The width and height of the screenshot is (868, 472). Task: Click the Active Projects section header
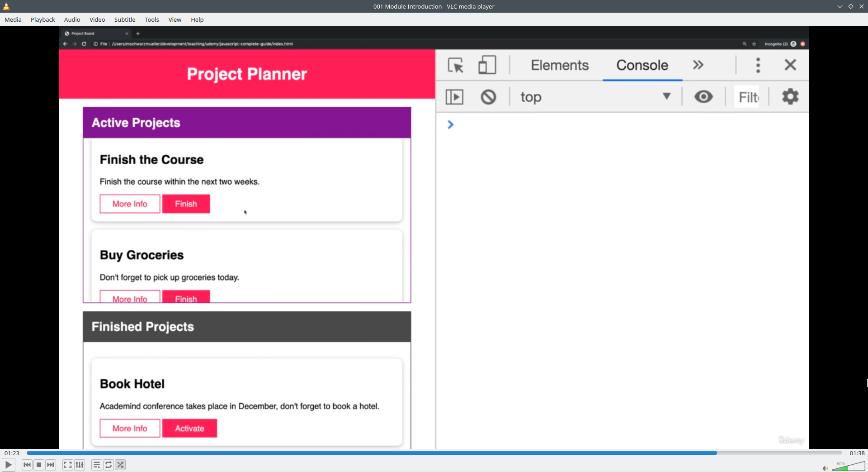click(247, 123)
